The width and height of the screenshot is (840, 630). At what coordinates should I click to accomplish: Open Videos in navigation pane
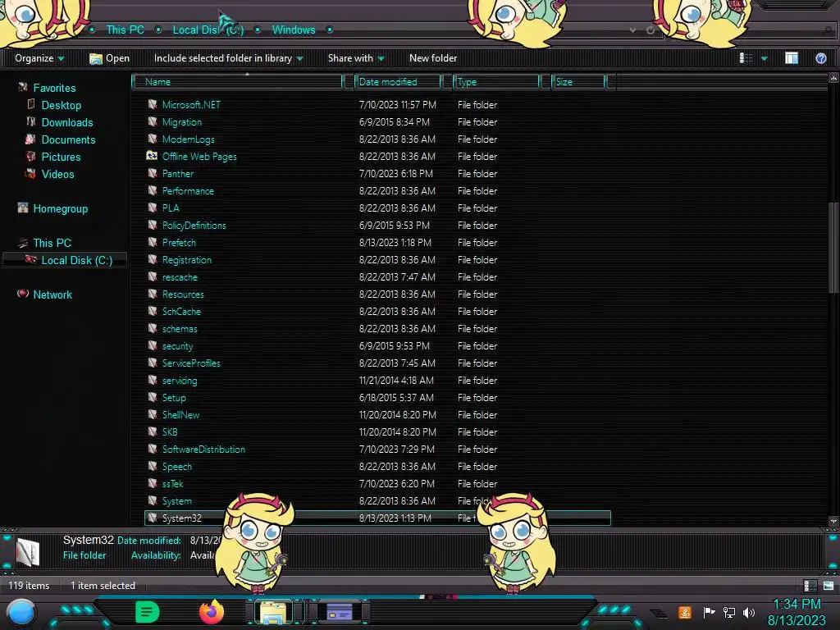tap(58, 174)
